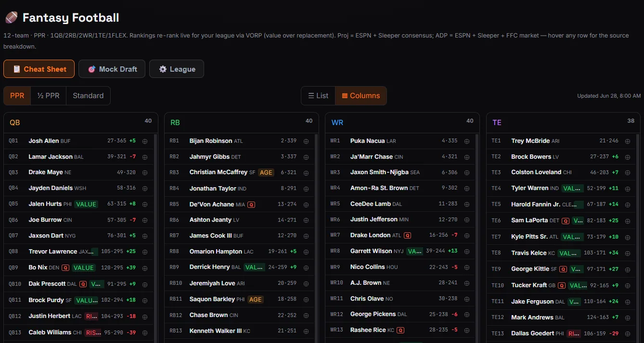Click Chris Olave's name
Viewport: 644px width, 343px height.
[x=367, y=299]
